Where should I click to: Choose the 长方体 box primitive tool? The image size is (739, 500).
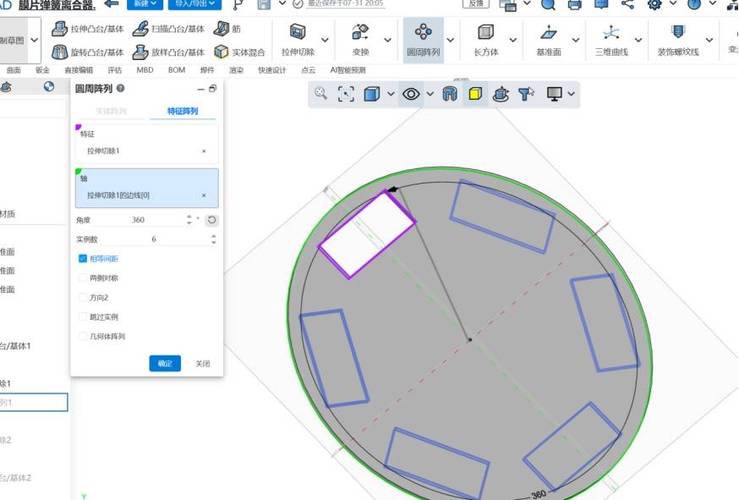click(x=486, y=38)
